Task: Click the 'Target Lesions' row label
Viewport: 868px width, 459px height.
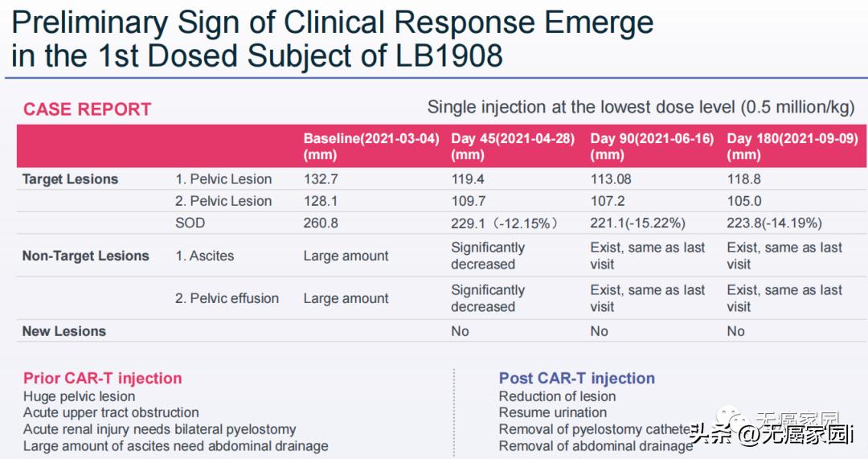Action: [x=70, y=179]
